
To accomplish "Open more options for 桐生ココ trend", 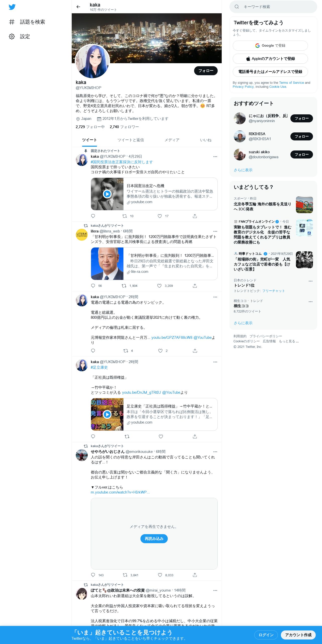I will click(310, 302).
